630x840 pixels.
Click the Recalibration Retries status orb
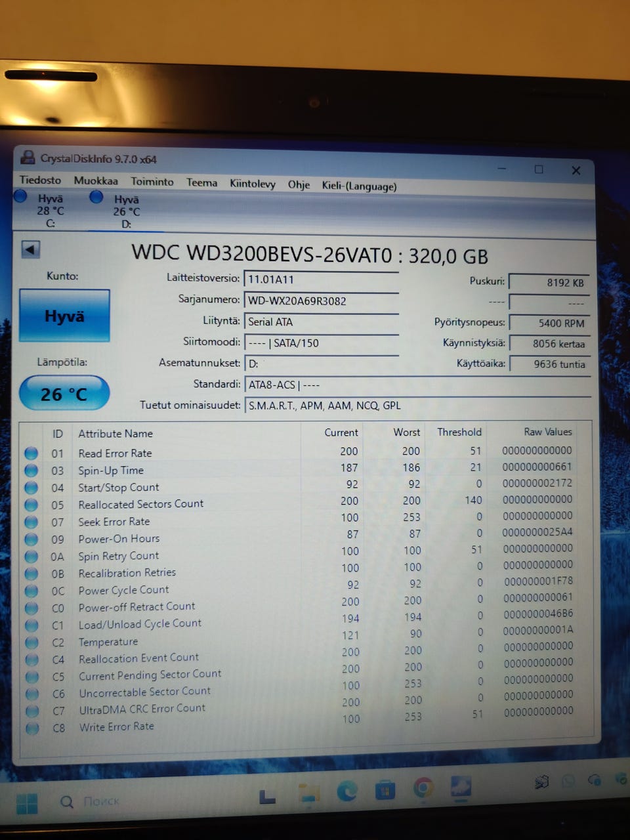pyautogui.click(x=31, y=574)
